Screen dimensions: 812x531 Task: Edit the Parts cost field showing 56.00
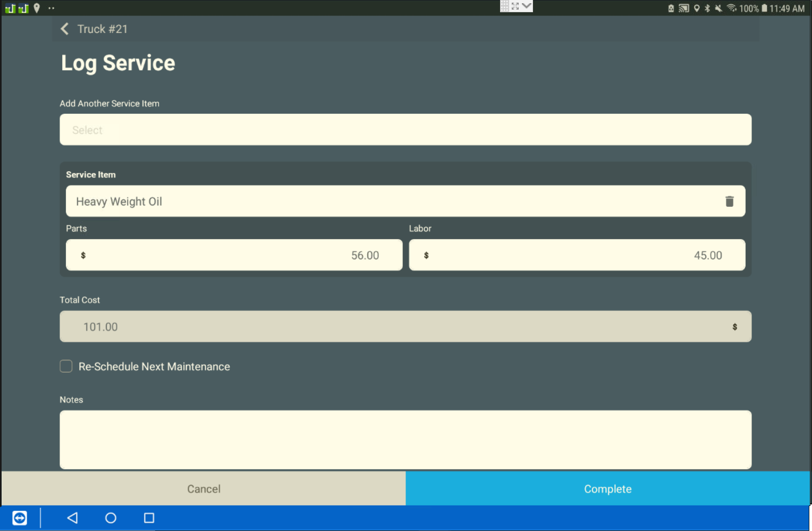[234, 255]
